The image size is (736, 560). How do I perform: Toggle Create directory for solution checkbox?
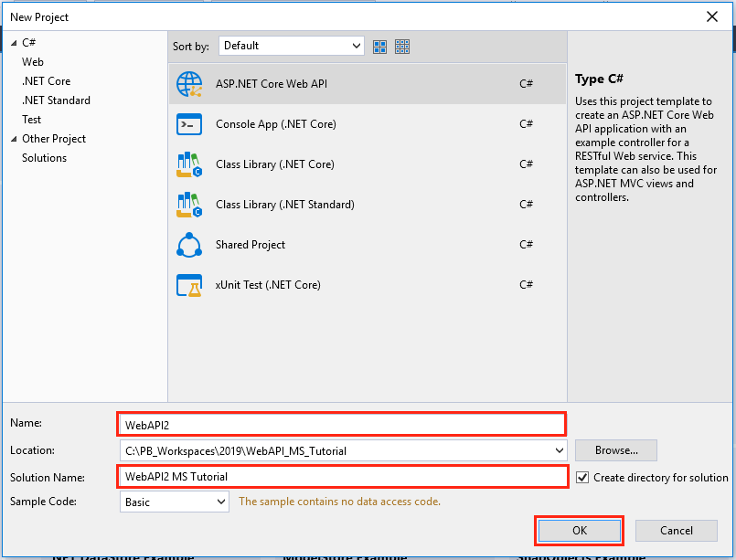click(x=582, y=477)
